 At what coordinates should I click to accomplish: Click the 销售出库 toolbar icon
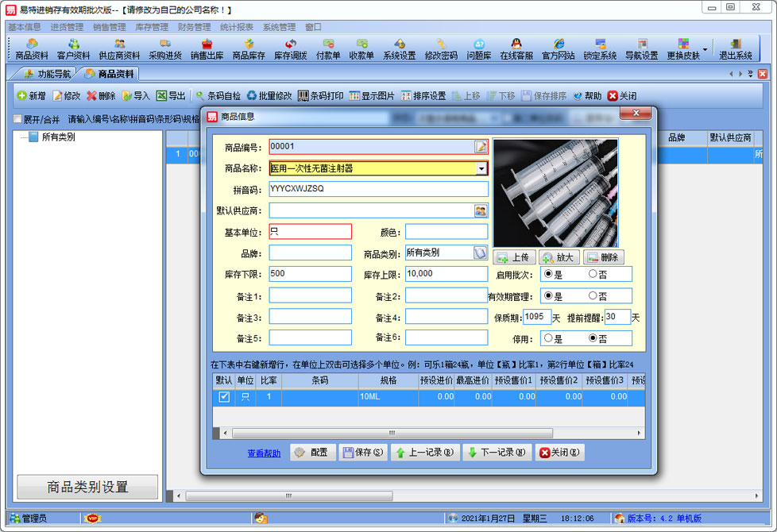[x=207, y=49]
